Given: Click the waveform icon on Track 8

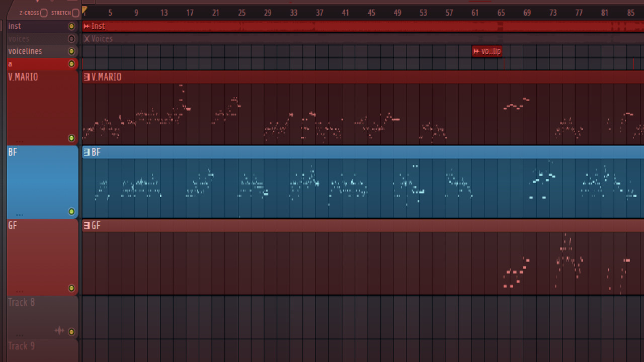Looking at the screenshot, I should [59, 331].
